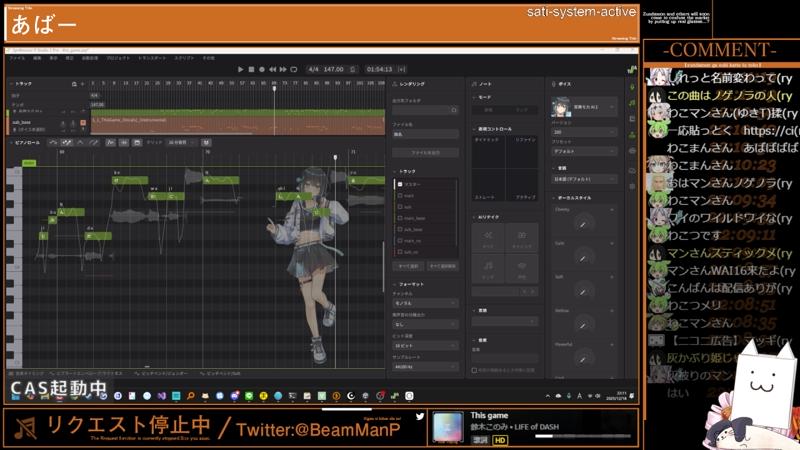Open the cloud side panel icon

point(633,170)
